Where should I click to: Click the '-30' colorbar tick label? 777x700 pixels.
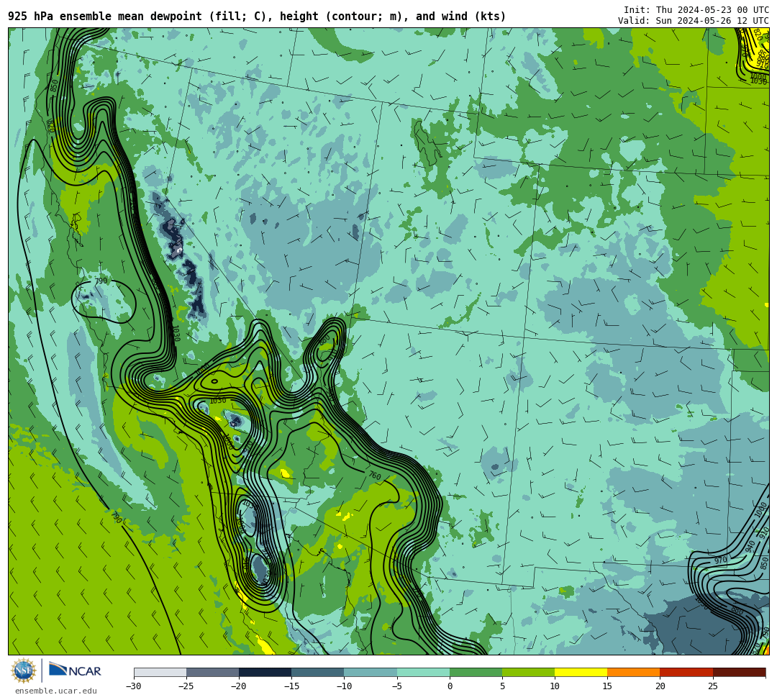[134, 686]
